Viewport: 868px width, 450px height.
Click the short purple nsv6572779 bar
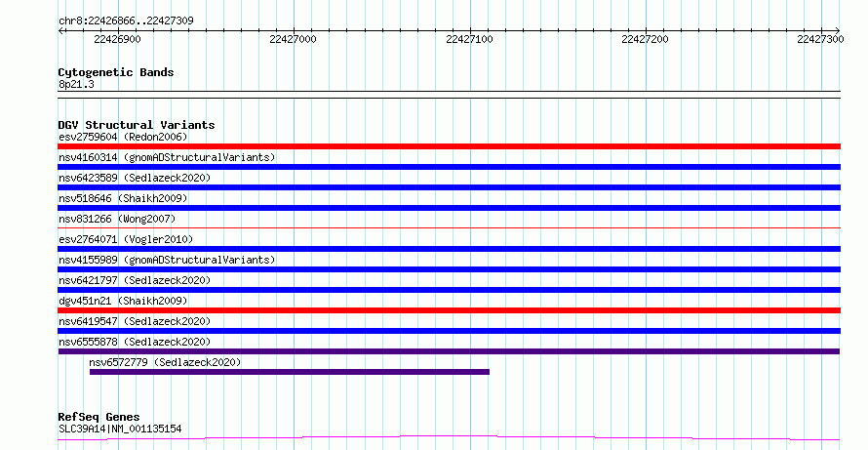290,372
